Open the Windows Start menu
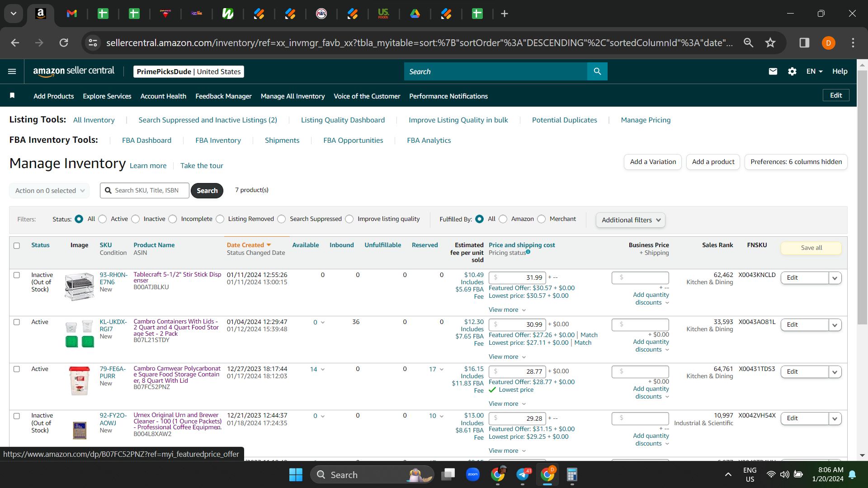This screenshot has height=488, width=868. coord(296,474)
